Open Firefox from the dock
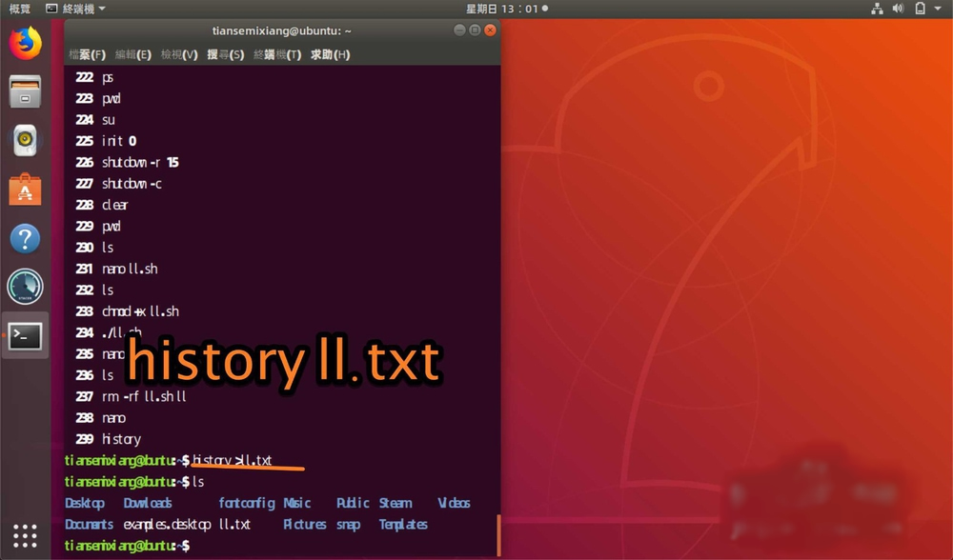This screenshot has height=560, width=953. pos(25,44)
